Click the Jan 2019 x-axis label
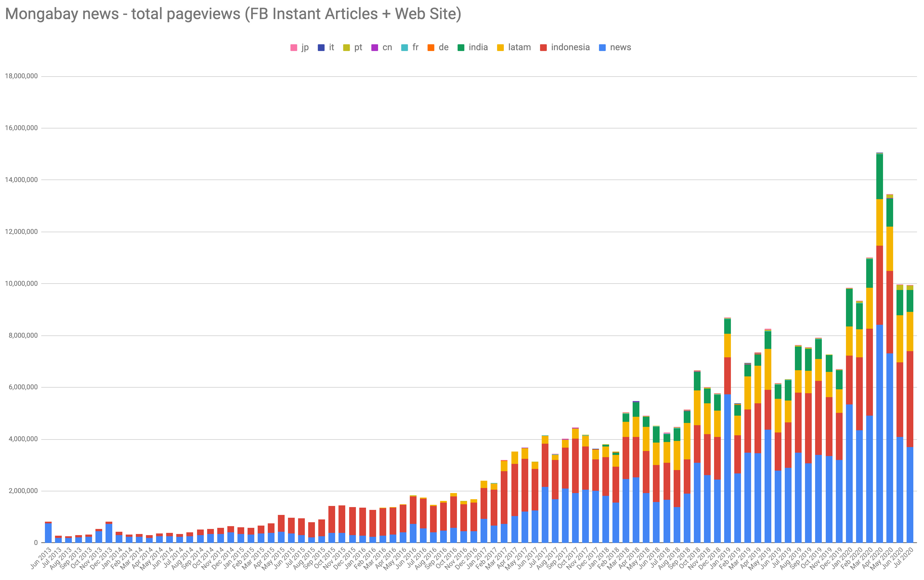 click(x=721, y=558)
